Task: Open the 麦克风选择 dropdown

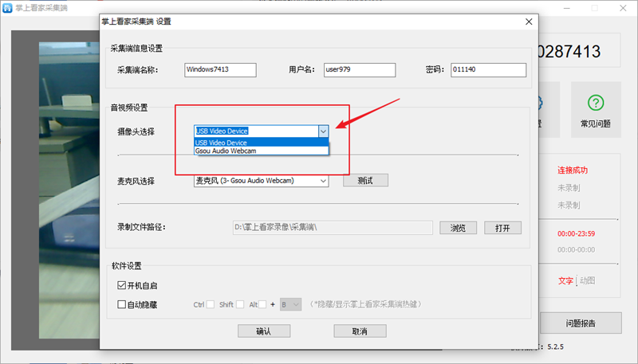Action: 262,181
